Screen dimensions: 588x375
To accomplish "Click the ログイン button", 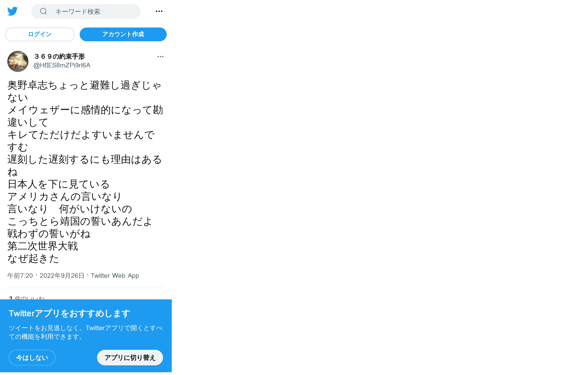I will pos(40,34).
